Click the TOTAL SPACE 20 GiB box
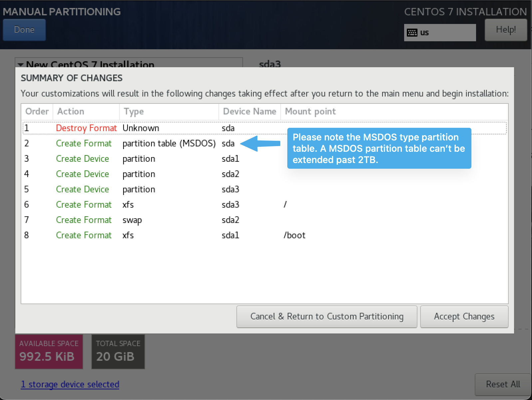 coord(118,352)
